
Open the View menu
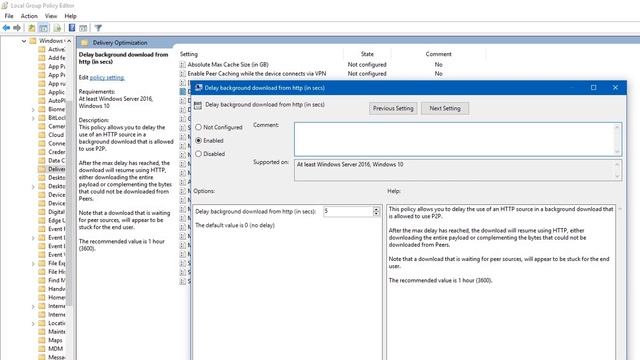pos(51,16)
